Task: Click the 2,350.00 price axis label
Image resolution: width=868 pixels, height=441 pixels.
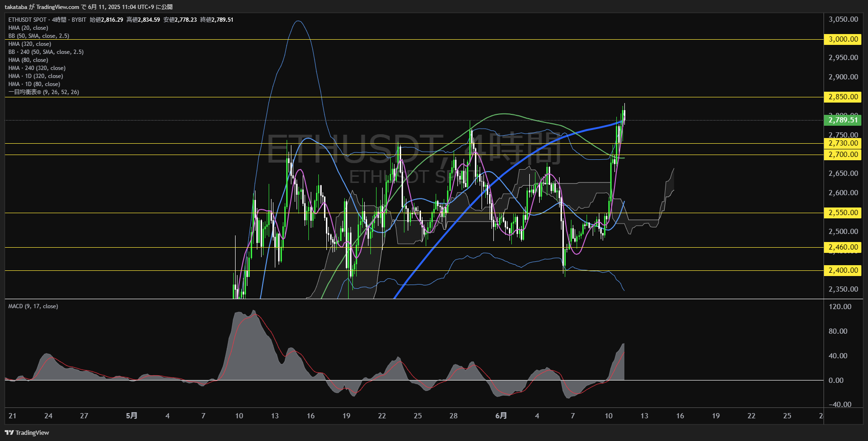Action: (x=843, y=289)
